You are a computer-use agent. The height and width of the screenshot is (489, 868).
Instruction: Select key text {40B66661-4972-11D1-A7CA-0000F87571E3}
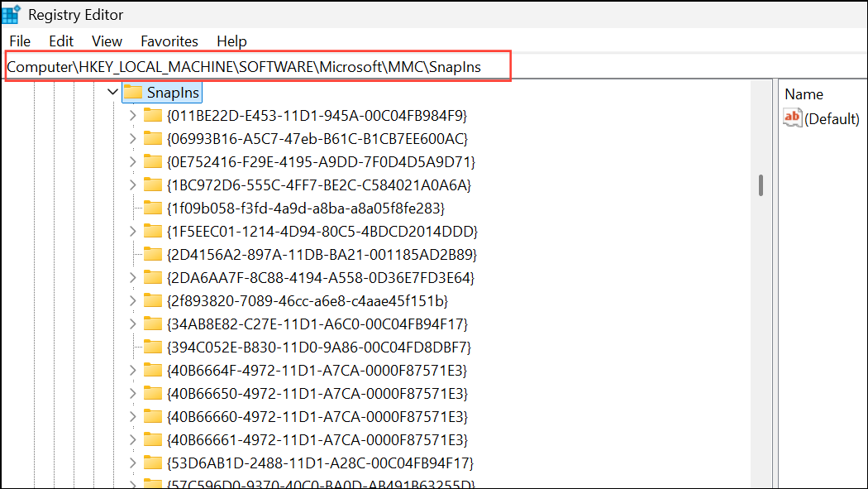tap(317, 439)
